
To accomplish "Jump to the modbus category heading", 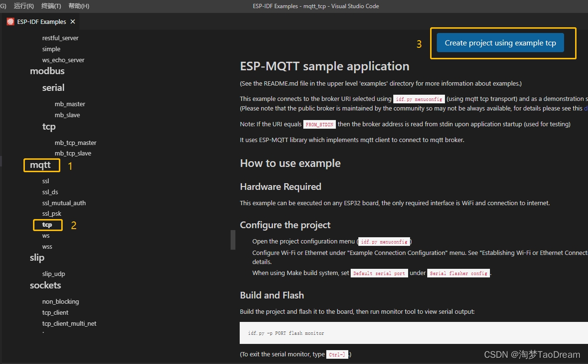I will 47,71.
